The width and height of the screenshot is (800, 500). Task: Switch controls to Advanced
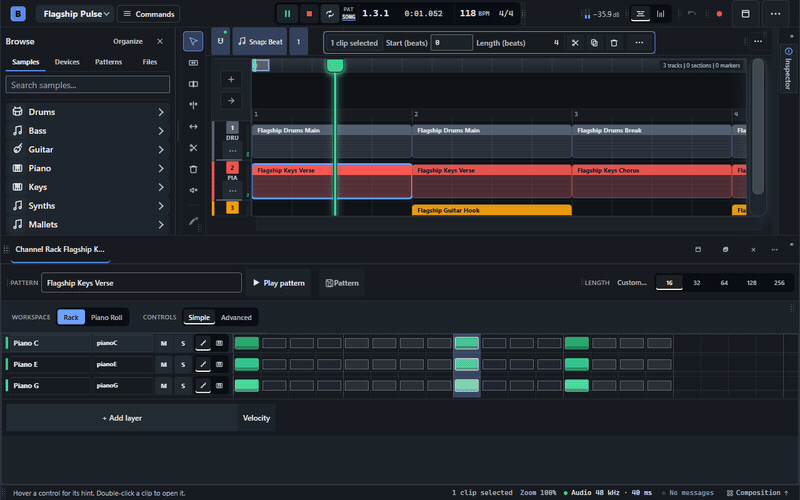pos(236,317)
